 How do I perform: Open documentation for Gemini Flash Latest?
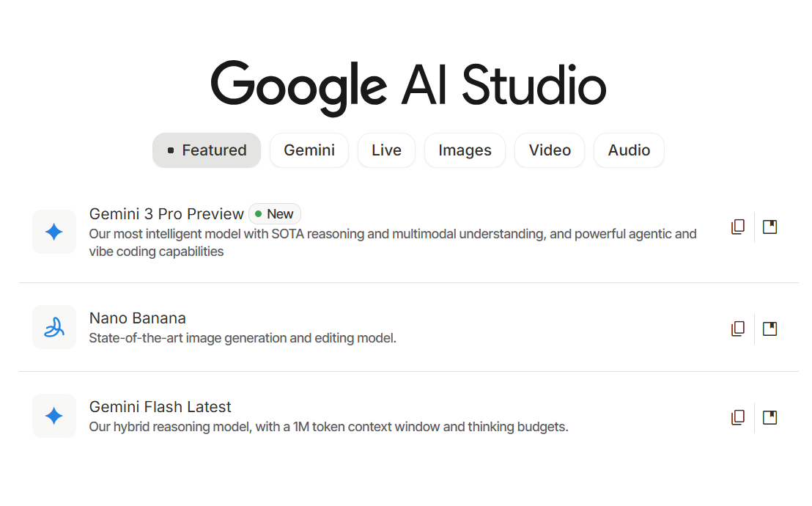coord(770,417)
